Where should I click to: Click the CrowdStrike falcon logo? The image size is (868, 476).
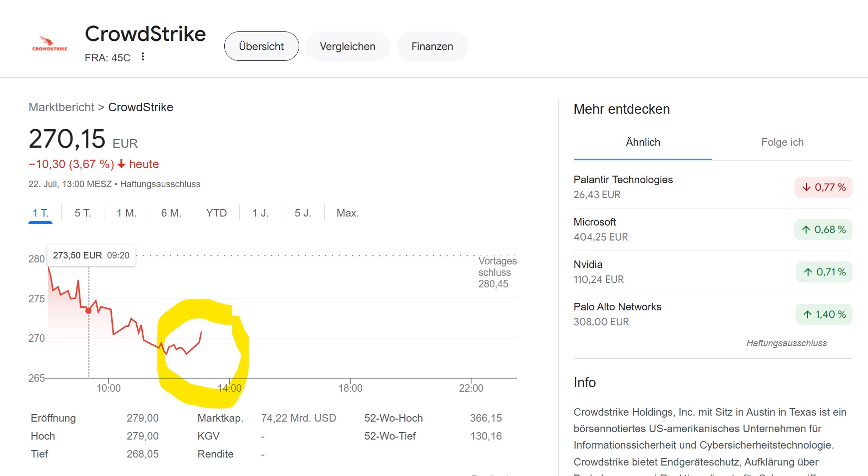pos(49,43)
